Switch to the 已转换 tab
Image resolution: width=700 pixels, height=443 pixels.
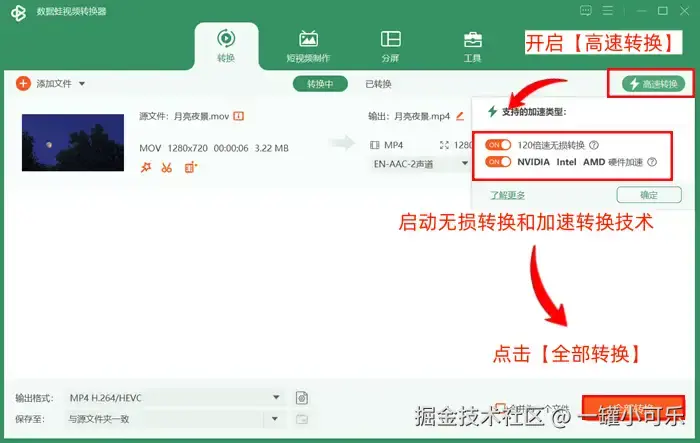coord(378,84)
